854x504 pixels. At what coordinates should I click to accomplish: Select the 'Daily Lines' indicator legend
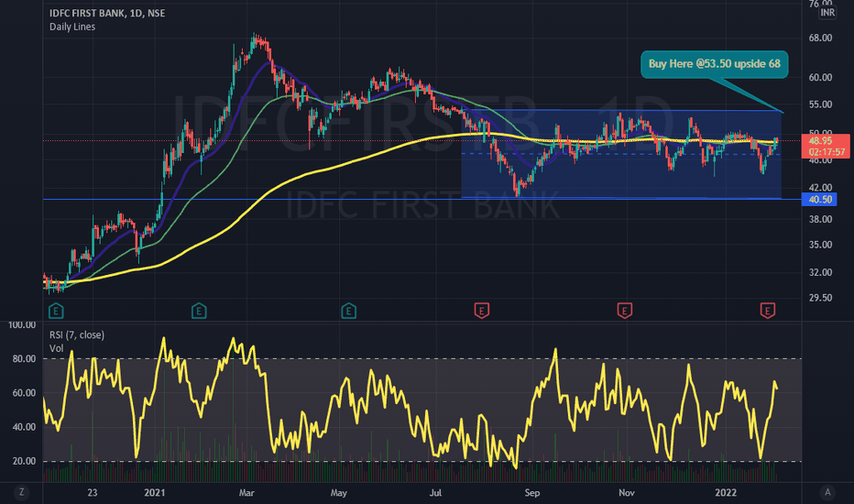[72, 27]
